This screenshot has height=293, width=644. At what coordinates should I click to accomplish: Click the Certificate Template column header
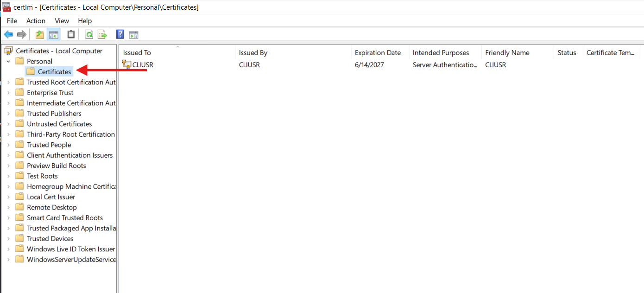pos(612,52)
